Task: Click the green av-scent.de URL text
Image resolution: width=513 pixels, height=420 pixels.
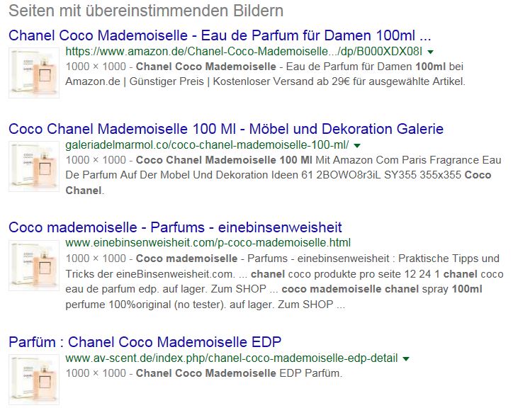Action: pyautogui.click(x=232, y=358)
